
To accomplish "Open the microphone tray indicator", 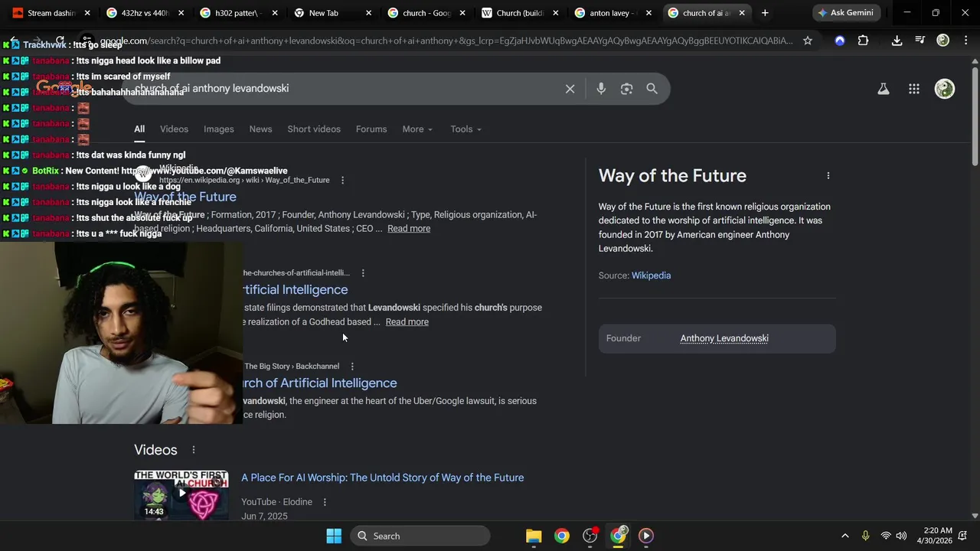I will (x=865, y=536).
